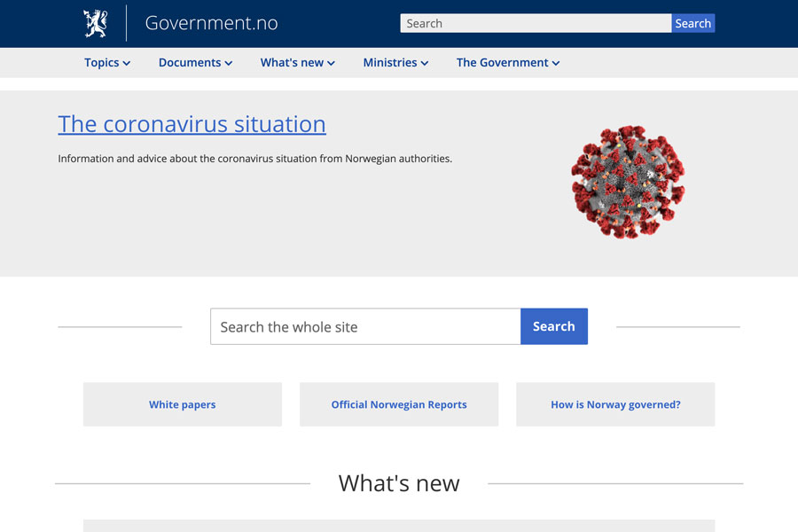Expand the Topics menu

click(107, 63)
